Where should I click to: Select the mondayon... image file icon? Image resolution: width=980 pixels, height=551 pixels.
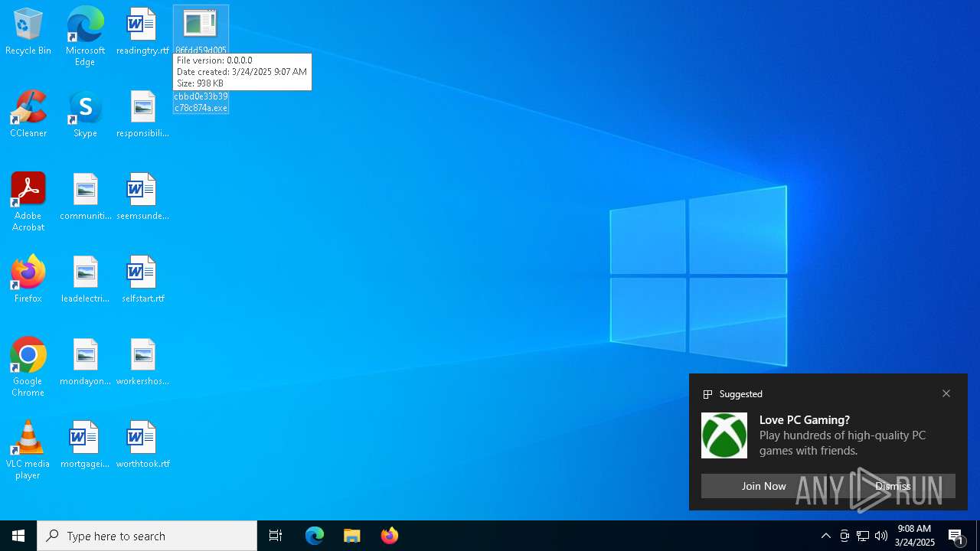point(85,362)
